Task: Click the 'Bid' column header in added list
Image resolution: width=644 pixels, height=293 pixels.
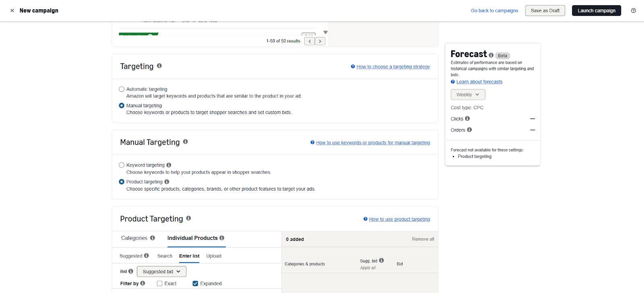Action: click(x=400, y=264)
